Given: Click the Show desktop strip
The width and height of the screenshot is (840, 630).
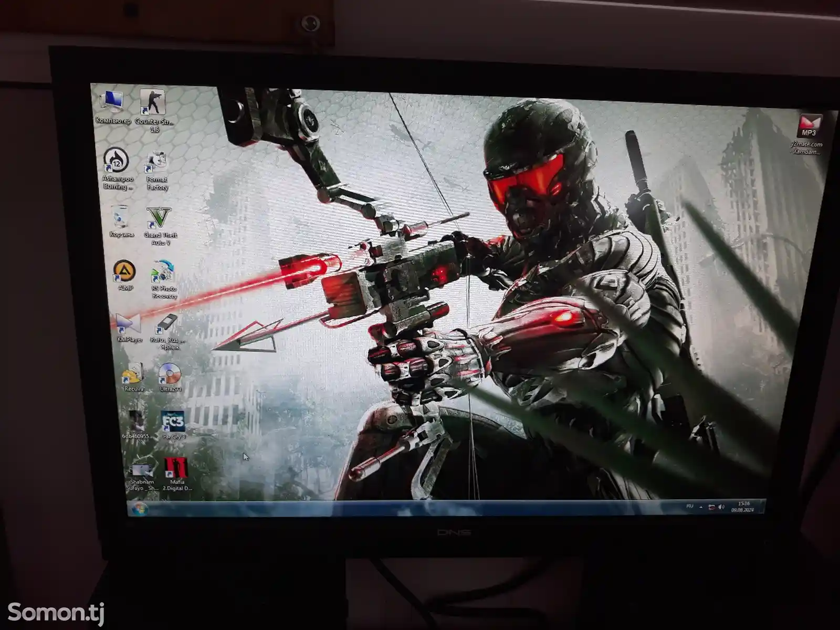Looking at the screenshot, I should pos(763,506).
